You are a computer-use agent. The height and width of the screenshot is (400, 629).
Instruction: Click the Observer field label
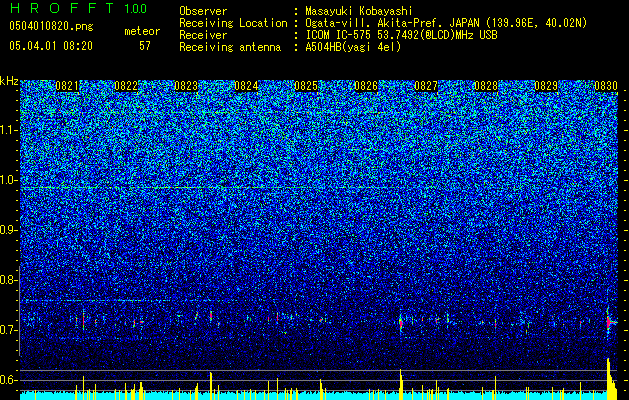coord(203,11)
